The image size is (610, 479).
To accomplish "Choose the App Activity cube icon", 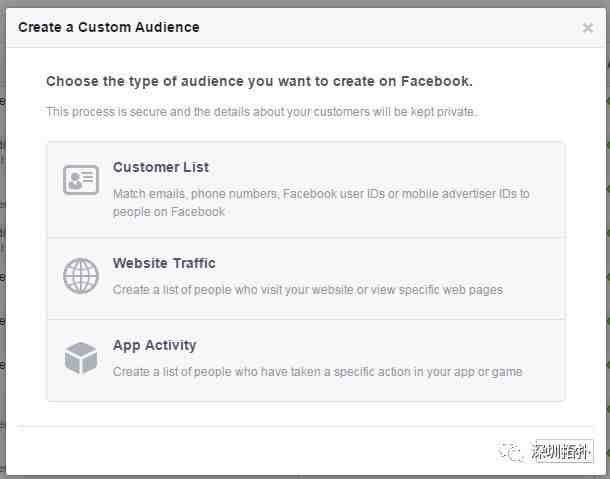I will click(x=81, y=358).
